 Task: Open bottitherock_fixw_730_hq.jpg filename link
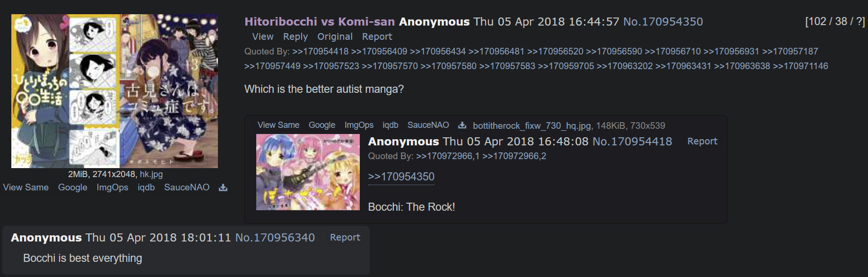click(x=532, y=125)
